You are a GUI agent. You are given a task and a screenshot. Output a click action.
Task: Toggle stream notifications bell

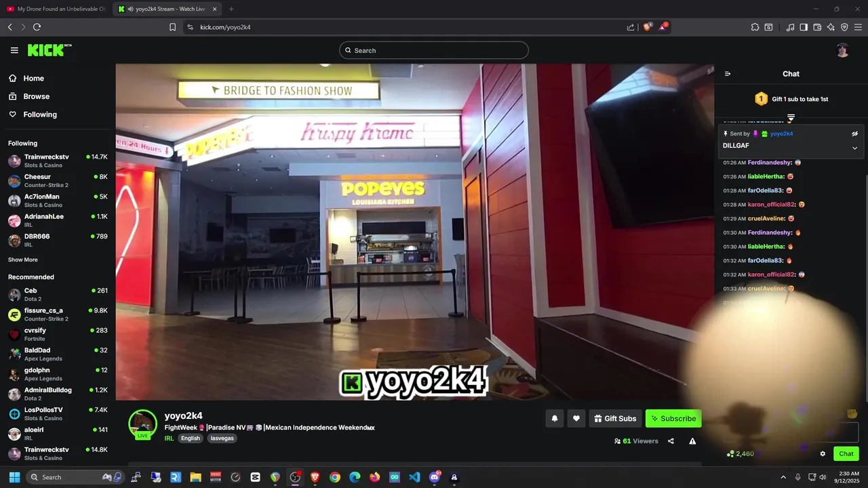tap(554, 419)
